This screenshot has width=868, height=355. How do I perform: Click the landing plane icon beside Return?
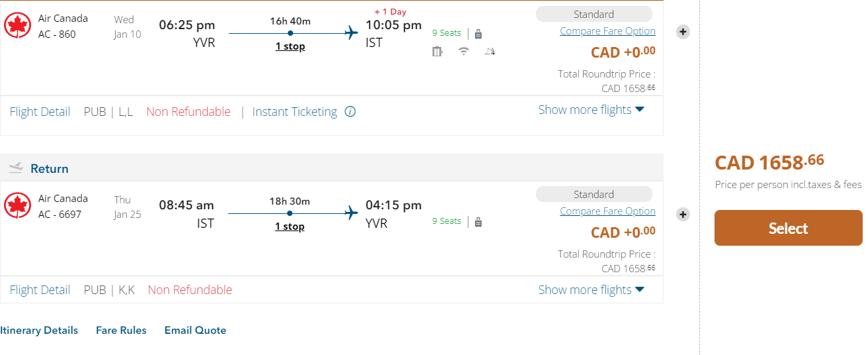coord(16,168)
